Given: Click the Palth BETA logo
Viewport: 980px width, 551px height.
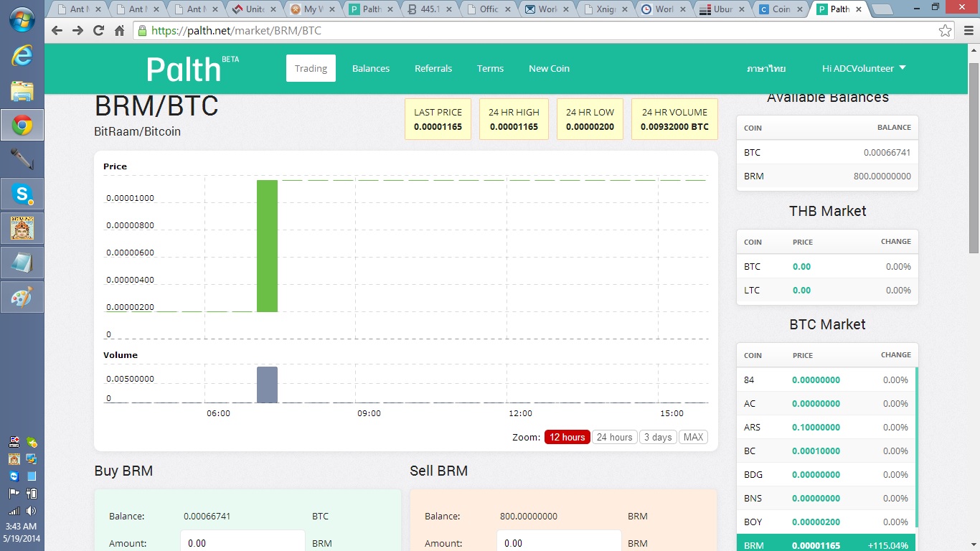Looking at the screenshot, I should pyautogui.click(x=192, y=69).
